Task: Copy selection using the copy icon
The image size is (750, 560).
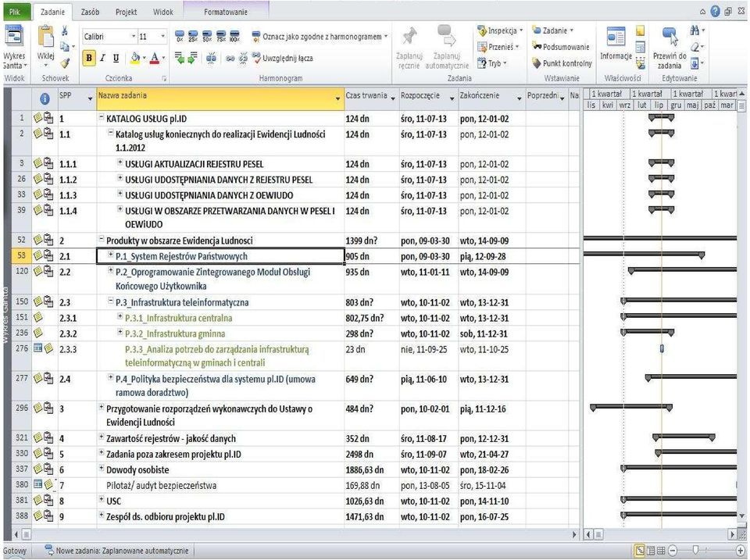Action: pyautogui.click(x=65, y=46)
